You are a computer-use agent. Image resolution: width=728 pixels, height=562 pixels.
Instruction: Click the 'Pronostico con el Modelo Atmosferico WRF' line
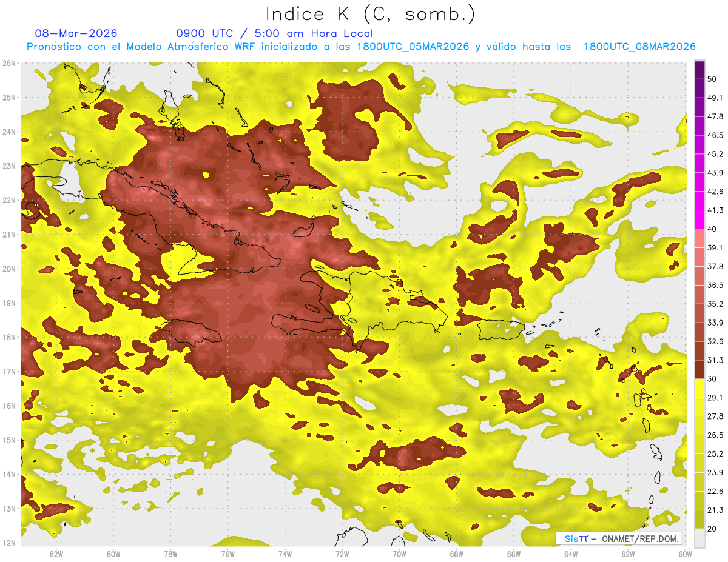pyautogui.click(x=361, y=47)
